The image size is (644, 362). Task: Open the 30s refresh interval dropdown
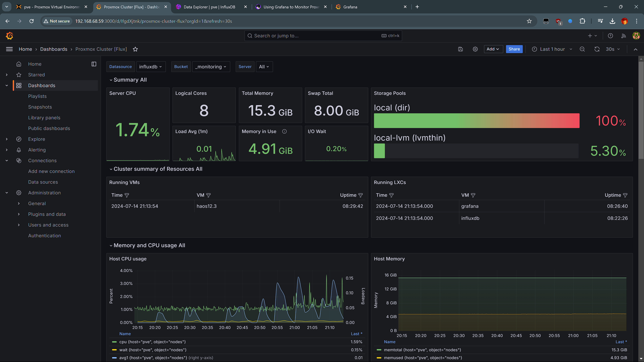coord(612,49)
